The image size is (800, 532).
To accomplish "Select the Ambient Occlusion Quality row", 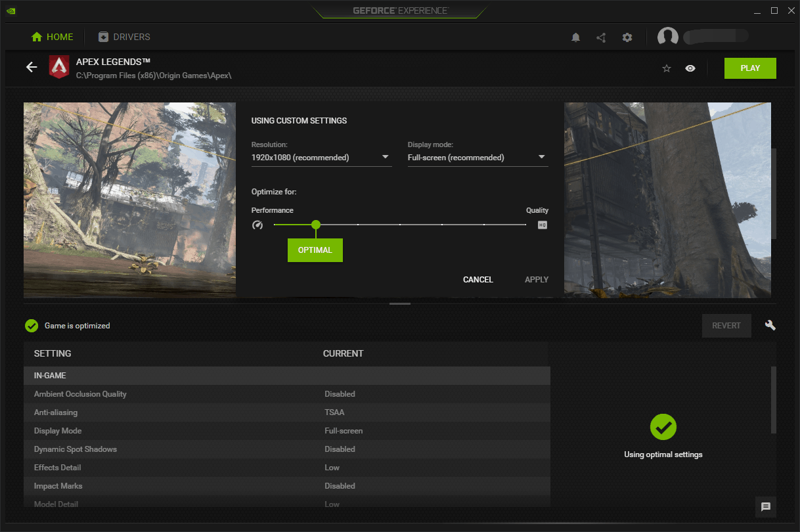I will (x=287, y=394).
